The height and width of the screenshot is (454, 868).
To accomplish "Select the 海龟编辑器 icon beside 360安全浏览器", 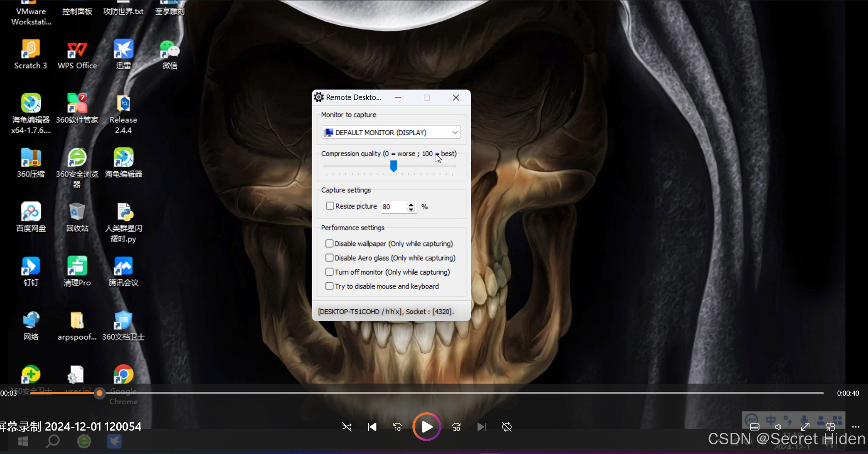I will coord(123,163).
